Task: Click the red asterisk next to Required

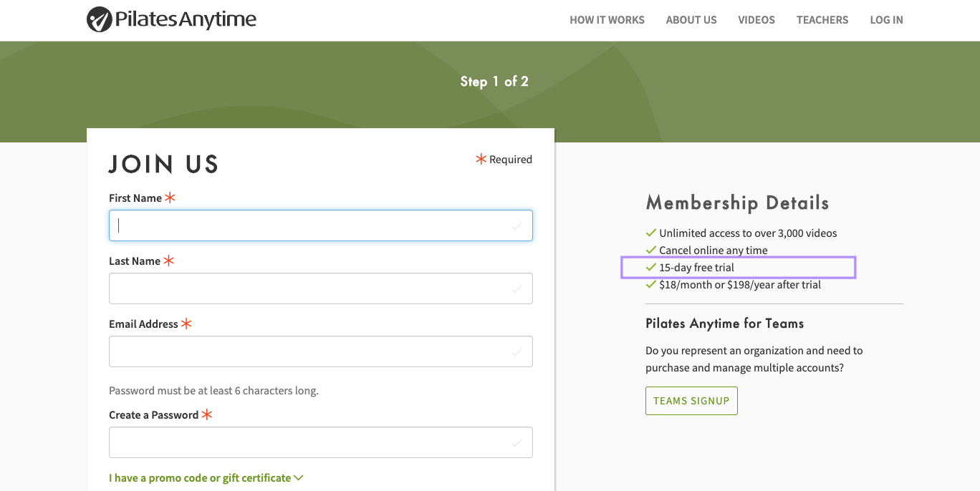Action: click(x=481, y=159)
